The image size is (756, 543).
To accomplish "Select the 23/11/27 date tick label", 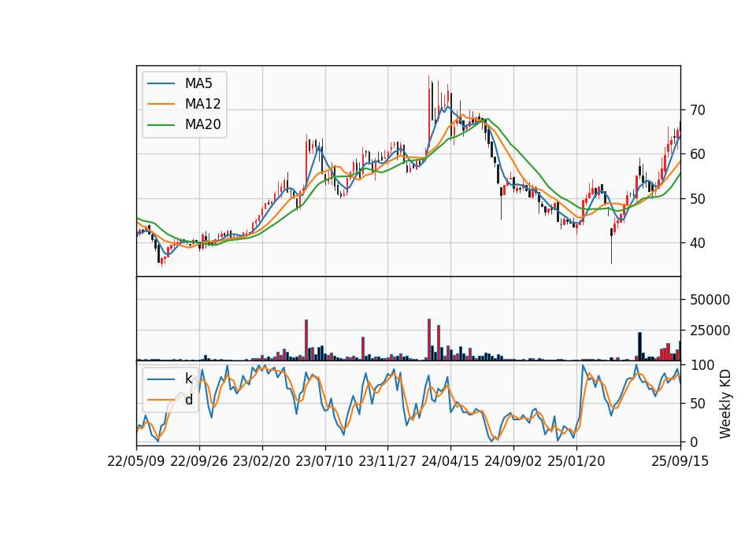I will pyautogui.click(x=387, y=461).
